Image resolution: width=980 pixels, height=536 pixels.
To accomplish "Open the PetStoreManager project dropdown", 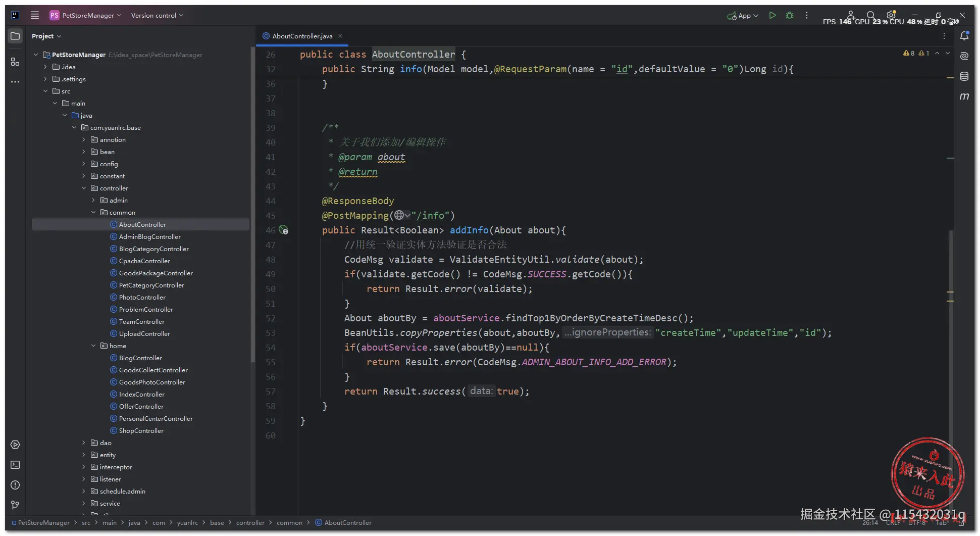I will click(x=86, y=15).
